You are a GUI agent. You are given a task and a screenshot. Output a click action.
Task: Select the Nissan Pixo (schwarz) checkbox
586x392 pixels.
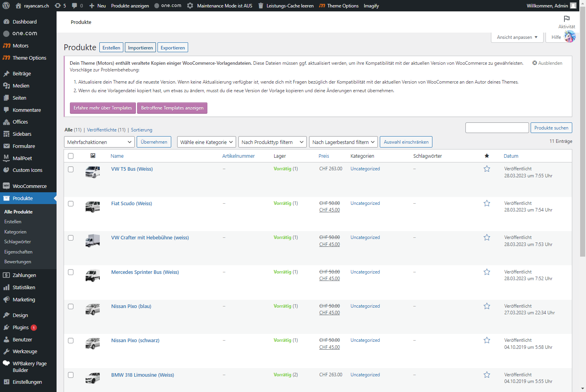(x=71, y=341)
